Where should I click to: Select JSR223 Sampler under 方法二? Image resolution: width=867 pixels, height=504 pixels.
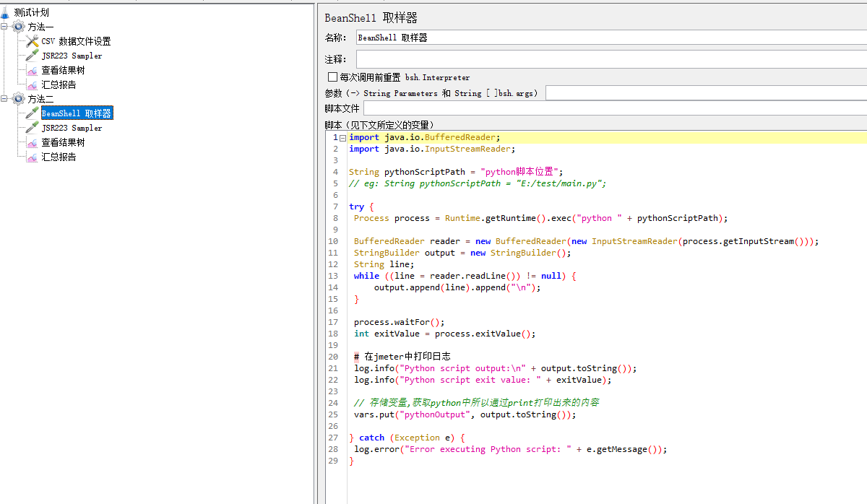tap(72, 128)
